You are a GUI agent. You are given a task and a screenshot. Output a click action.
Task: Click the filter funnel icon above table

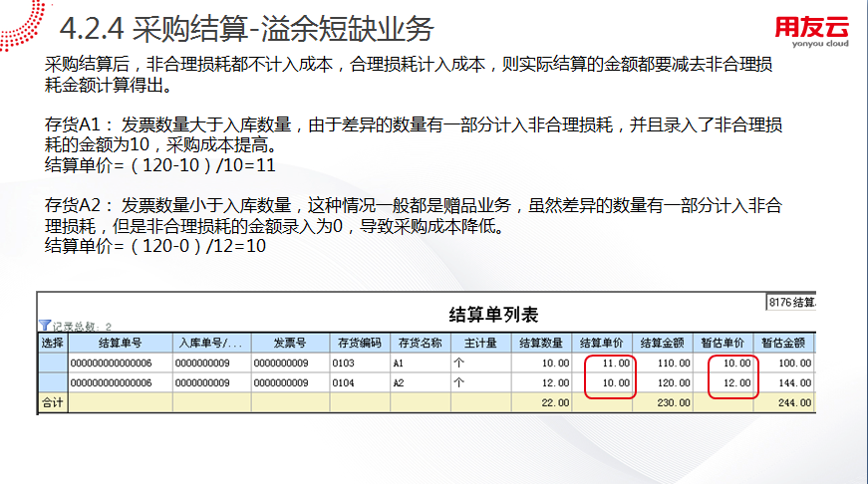45,326
